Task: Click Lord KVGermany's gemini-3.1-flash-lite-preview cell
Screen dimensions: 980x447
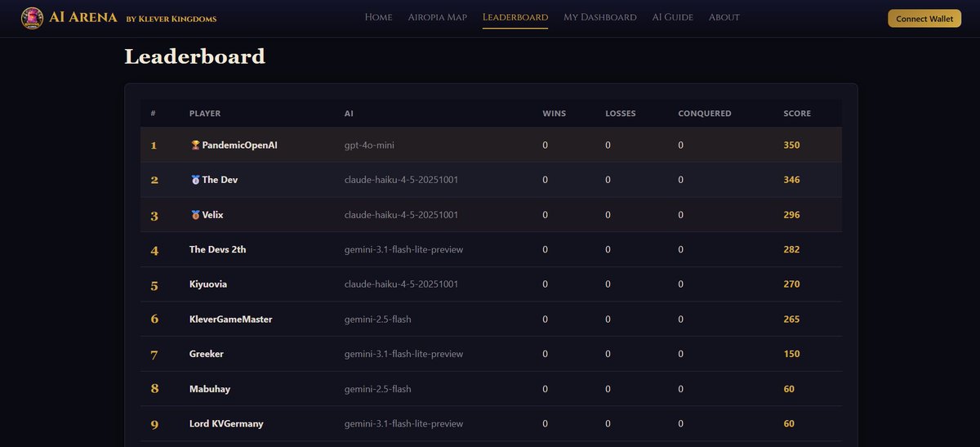Action: (403, 424)
